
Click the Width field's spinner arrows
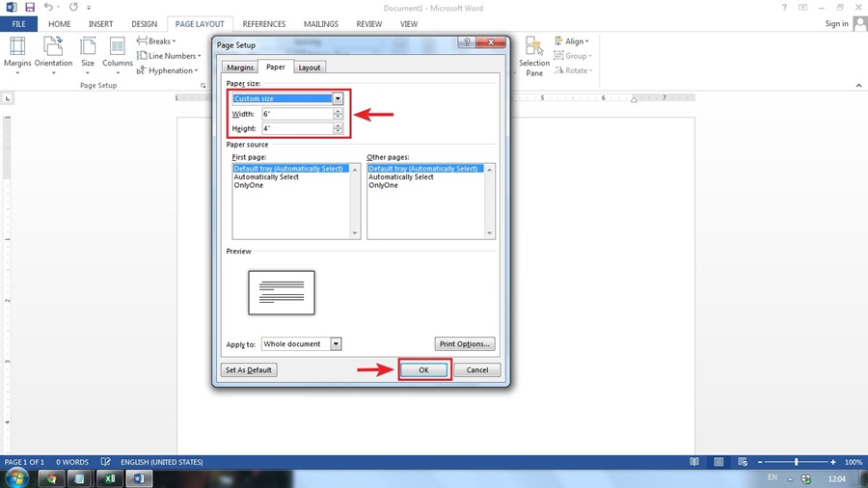tap(338, 114)
